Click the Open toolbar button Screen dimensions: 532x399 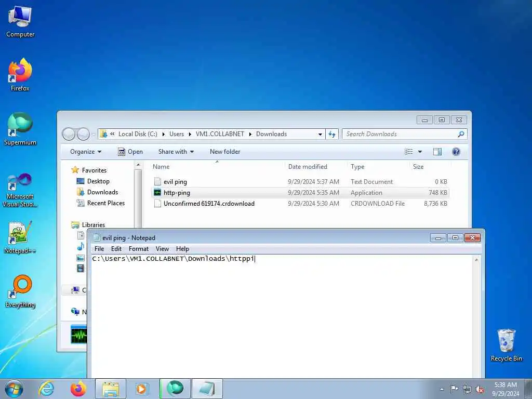(130, 152)
